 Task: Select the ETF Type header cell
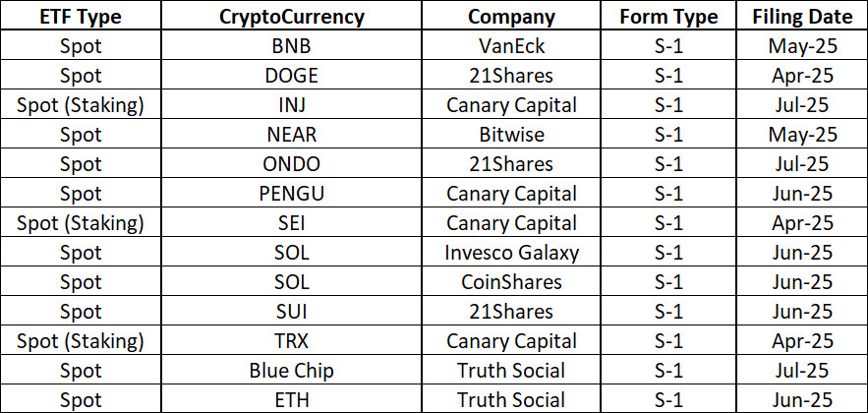pyautogui.click(x=81, y=16)
